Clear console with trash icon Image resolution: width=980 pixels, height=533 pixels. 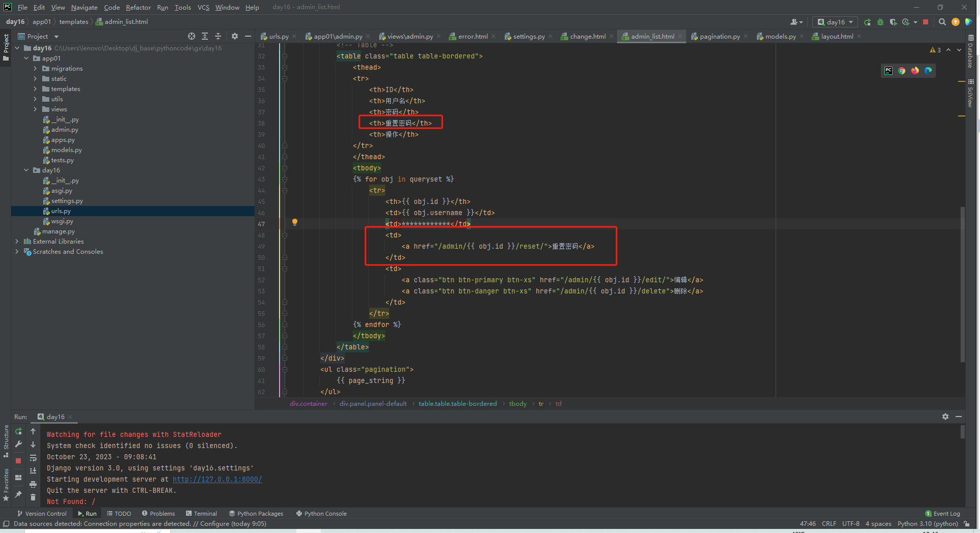click(33, 497)
